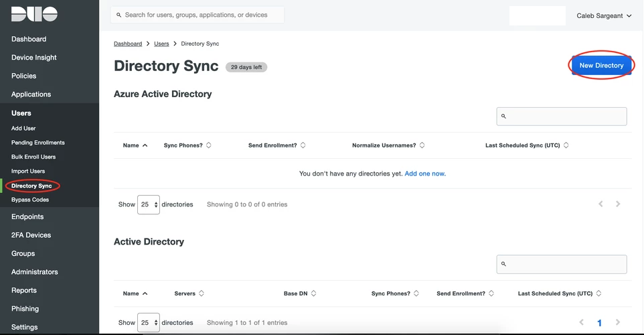Open Administrators in sidebar
644x335 pixels.
[x=35, y=272]
